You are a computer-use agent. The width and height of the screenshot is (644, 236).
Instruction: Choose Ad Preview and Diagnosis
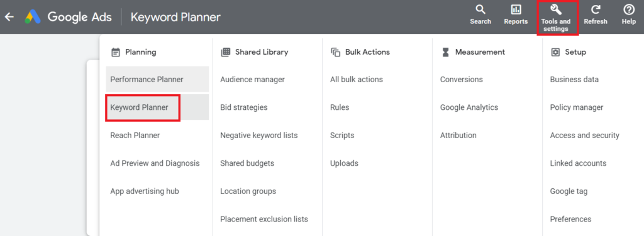[155, 163]
